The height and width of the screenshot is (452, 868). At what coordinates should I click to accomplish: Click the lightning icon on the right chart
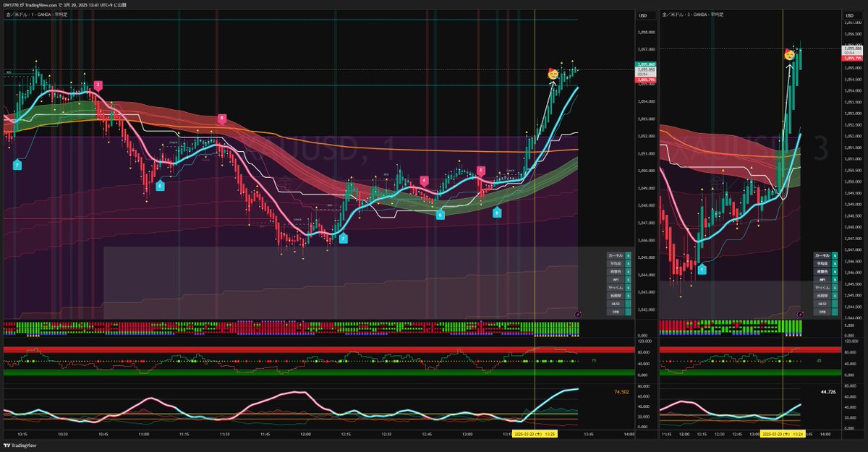click(x=801, y=315)
